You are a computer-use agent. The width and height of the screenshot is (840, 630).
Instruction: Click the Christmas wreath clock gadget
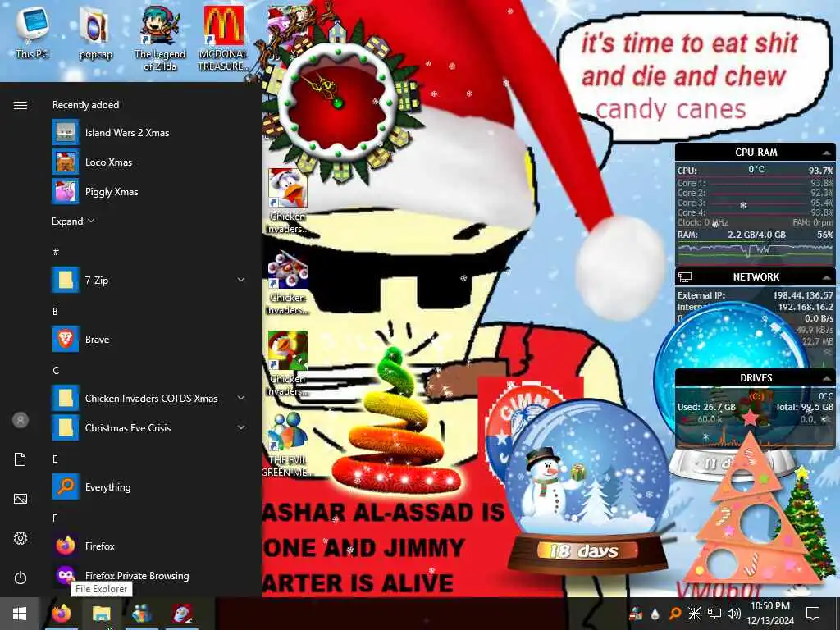[x=337, y=104]
